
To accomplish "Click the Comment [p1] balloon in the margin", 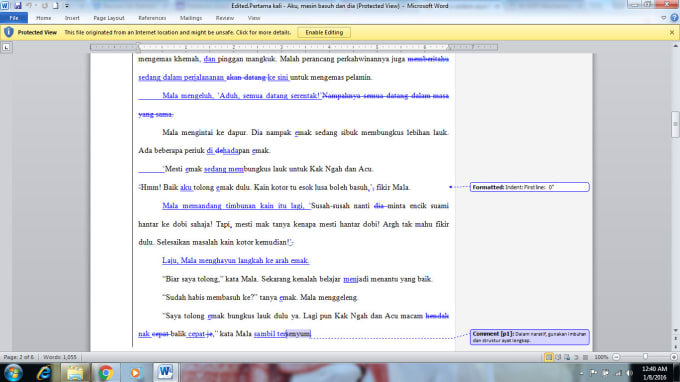I will tap(530, 337).
